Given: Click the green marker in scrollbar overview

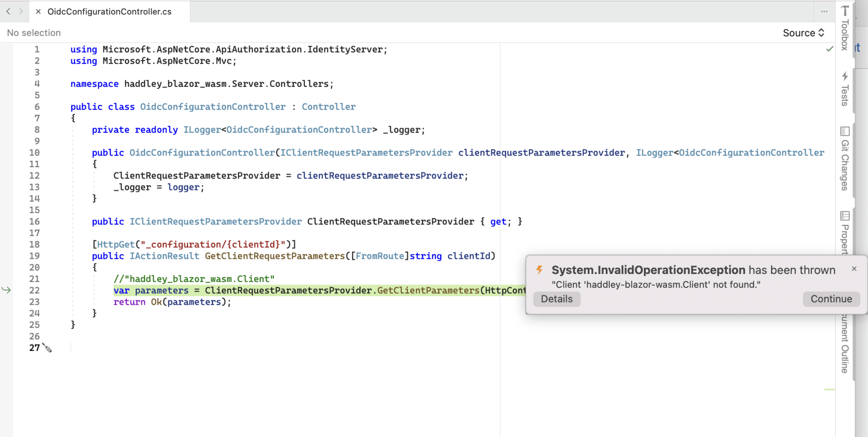Looking at the screenshot, I should point(829,389).
